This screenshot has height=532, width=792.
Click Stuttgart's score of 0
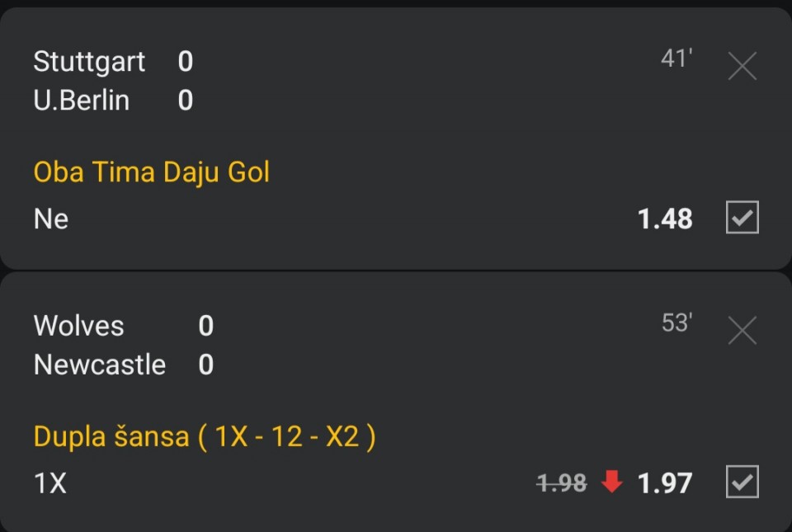click(x=186, y=62)
